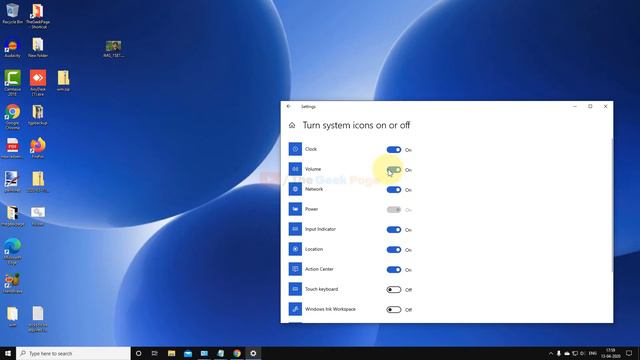Click the Volume speaker icon tile
This screenshot has height=360, width=640.
pyautogui.click(x=295, y=169)
